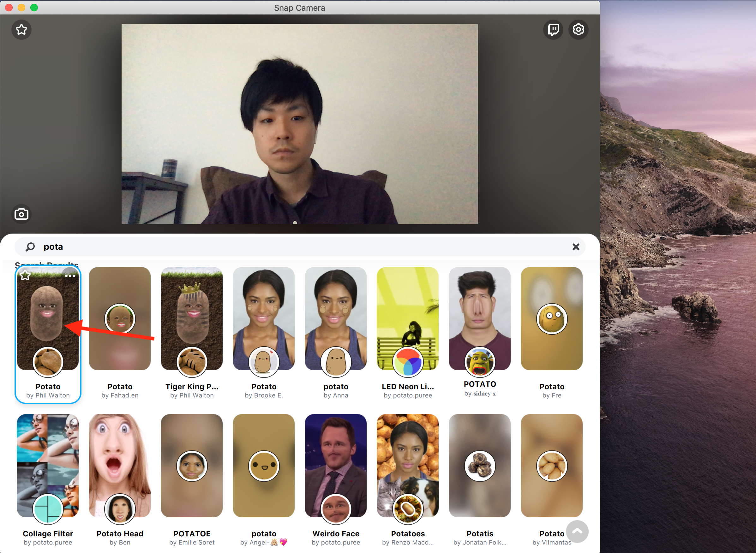Click the Potato Head lens by Ben
Image resolution: width=756 pixels, height=553 pixels.
[120, 465]
